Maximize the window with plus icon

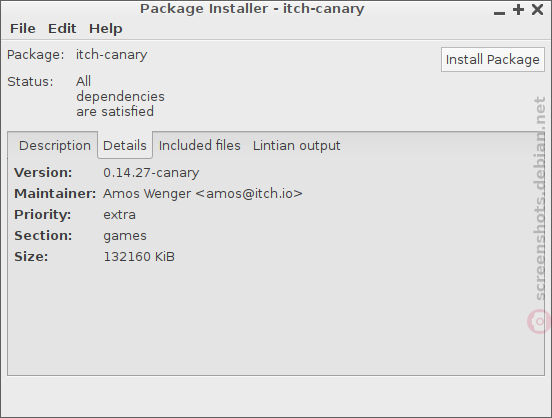[518, 10]
